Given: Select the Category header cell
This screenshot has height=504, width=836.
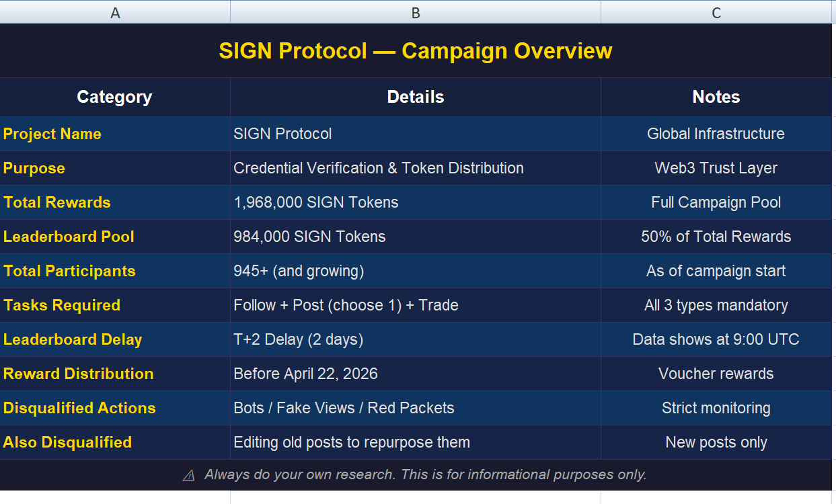Looking at the screenshot, I should [x=114, y=97].
